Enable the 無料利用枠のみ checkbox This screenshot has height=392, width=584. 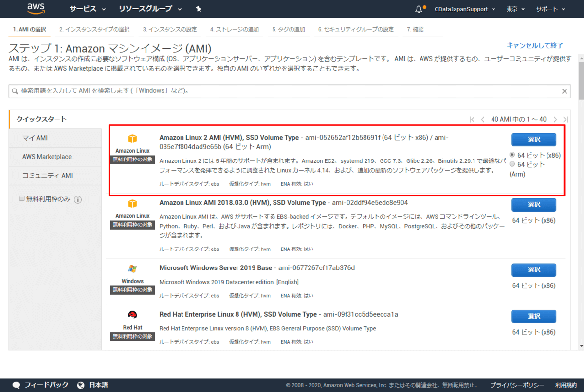coord(21,198)
